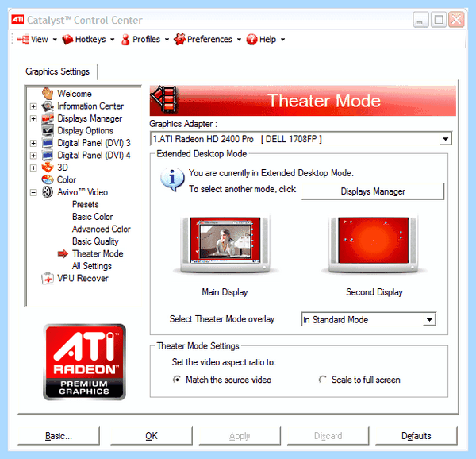Click the Hotkeys icon in toolbar
476x459 pixels.
67,40
